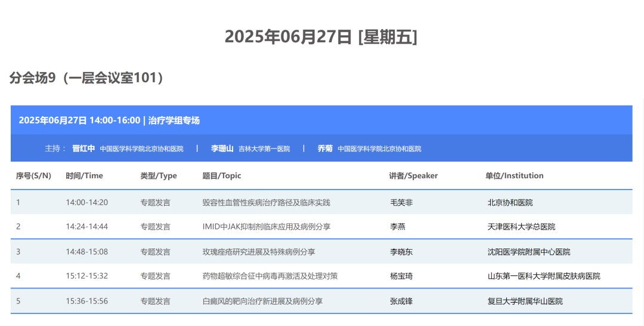Click the date heading 2025年06月27日 [星期五]
644x326 pixels.
pyautogui.click(x=321, y=36)
